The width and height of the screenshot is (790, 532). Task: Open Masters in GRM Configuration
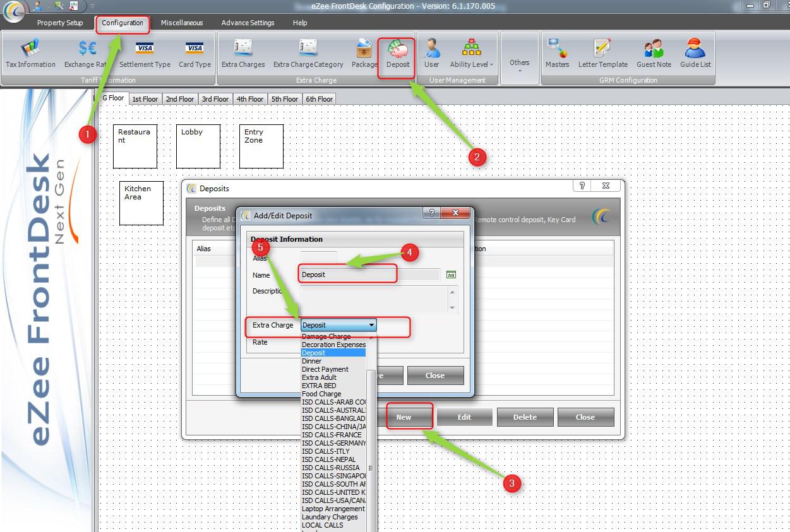tap(558, 54)
